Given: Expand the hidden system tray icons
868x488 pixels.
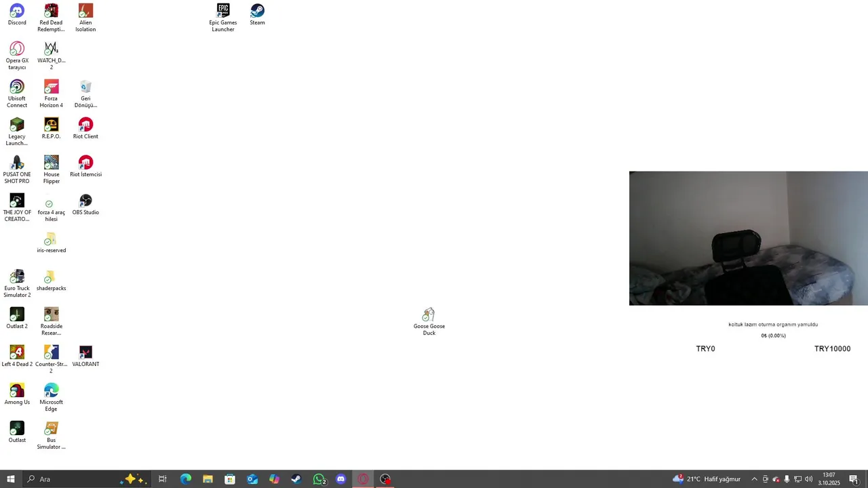Looking at the screenshot, I should pyautogui.click(x=754, y=479).
